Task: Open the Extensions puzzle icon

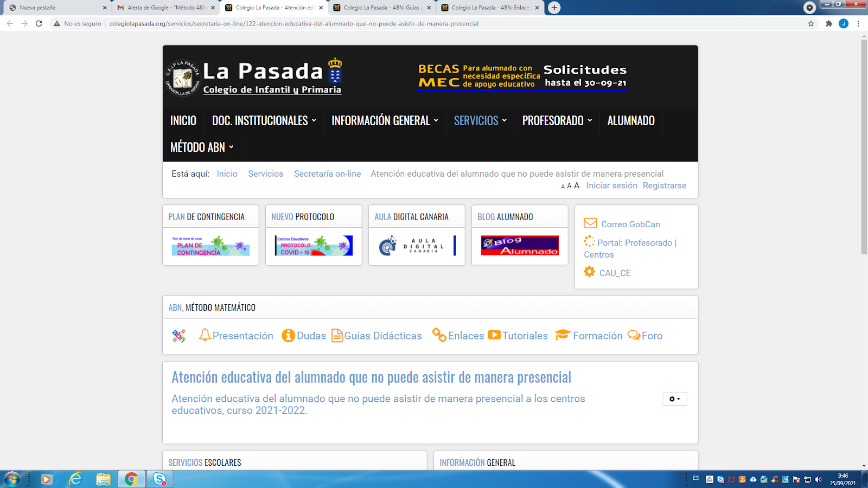Action: (x=829, y=23)
